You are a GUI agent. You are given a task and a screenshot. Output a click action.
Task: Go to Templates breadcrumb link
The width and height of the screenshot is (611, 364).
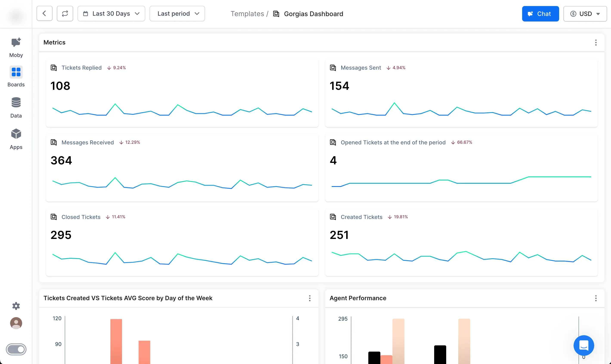point(247,14)
